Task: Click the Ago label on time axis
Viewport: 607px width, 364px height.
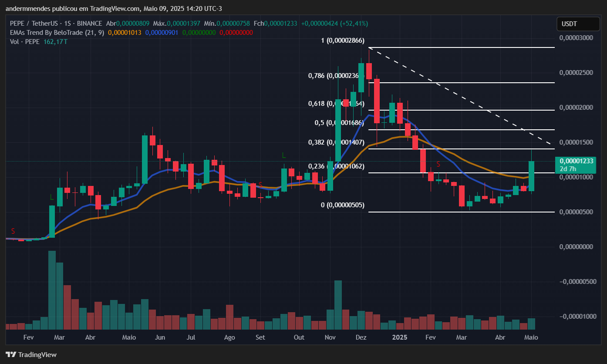Action: pos(229,337)
